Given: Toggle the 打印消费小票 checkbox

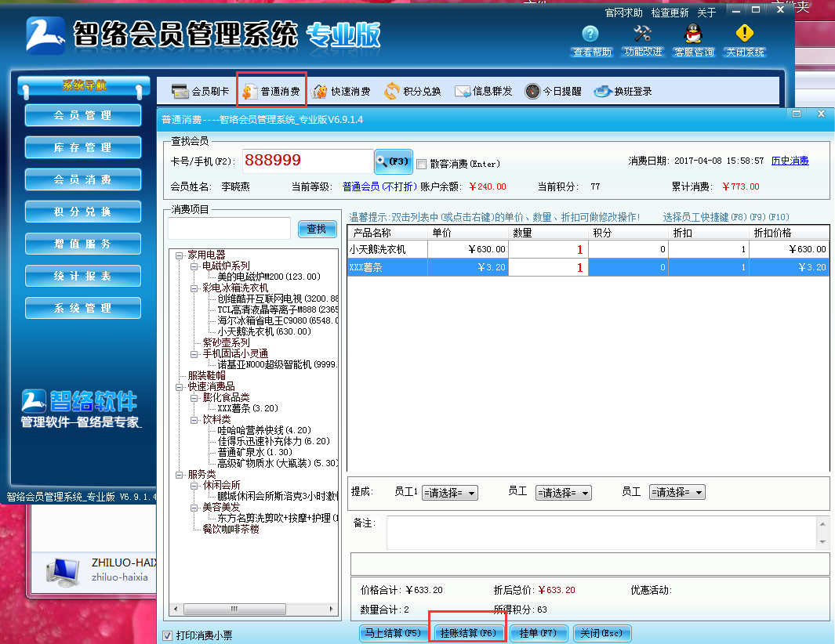Looking at the screenshot, I should coord(169,636).
